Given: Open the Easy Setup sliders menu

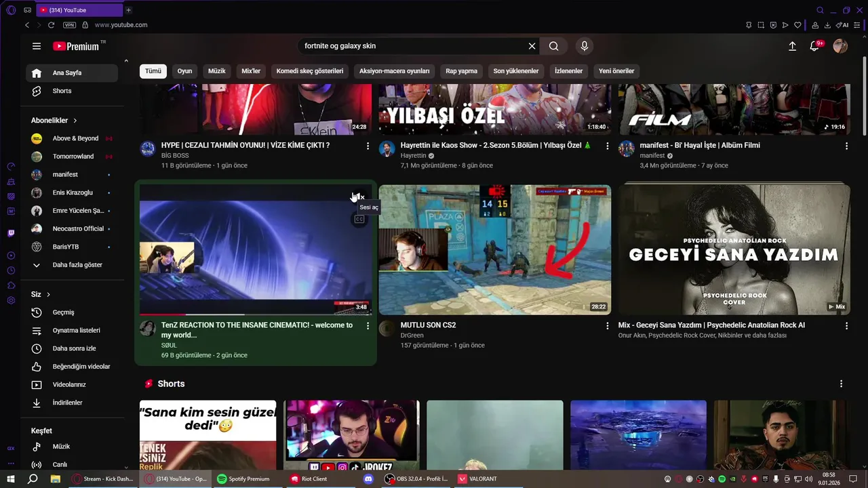Looking at the screenshot, I should point(859,25).
